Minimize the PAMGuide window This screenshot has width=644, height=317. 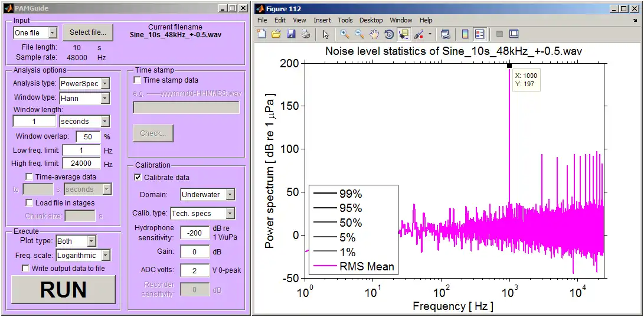[x=223, y=8]
